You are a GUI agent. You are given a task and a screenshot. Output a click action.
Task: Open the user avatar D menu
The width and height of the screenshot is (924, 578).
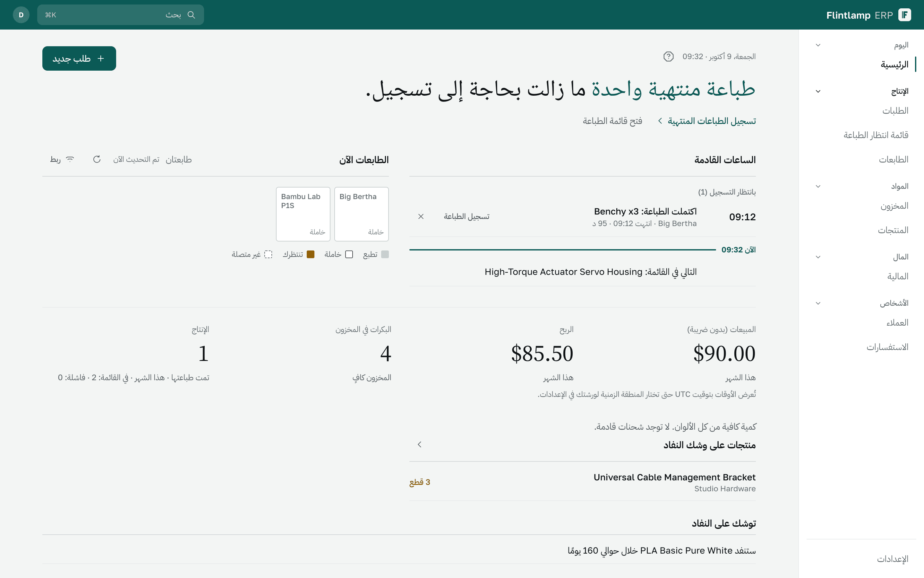click(21, 15)
